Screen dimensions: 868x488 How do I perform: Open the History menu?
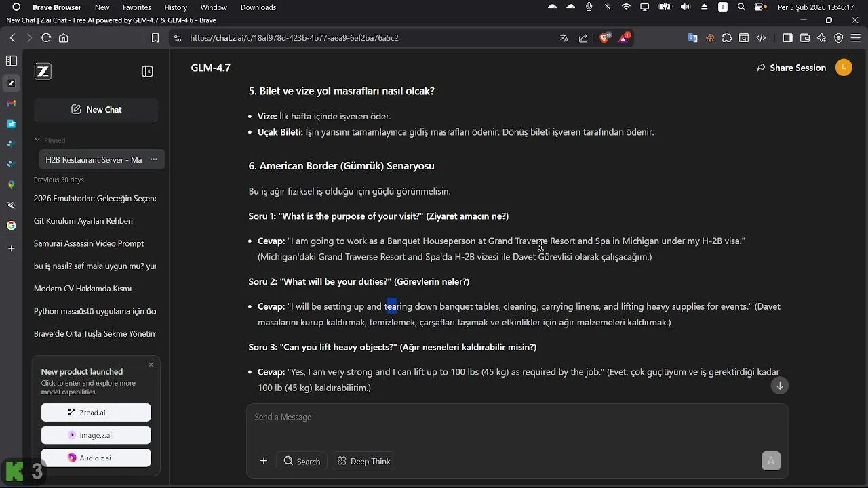click(176, 7)
